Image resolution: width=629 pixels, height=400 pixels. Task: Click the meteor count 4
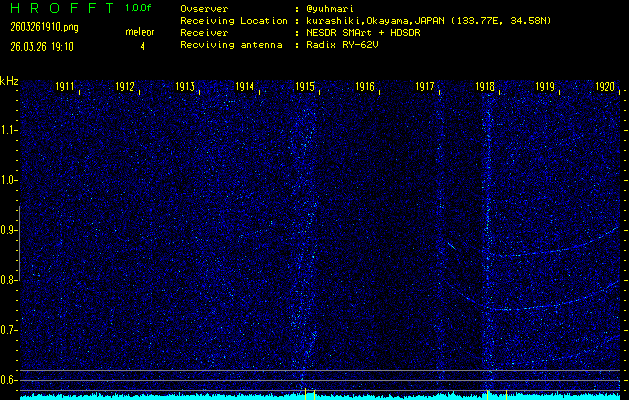click(142, 47)
